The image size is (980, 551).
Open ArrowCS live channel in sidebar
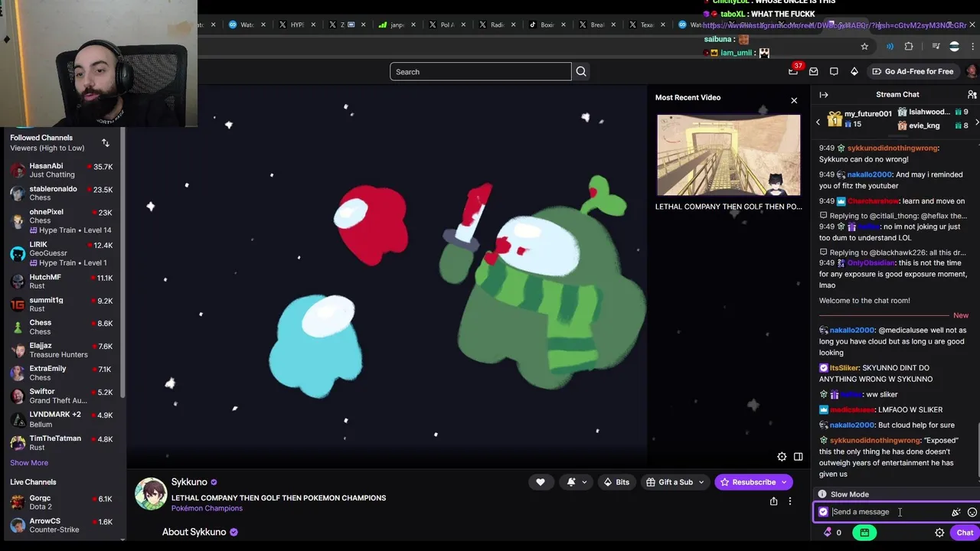61,525
